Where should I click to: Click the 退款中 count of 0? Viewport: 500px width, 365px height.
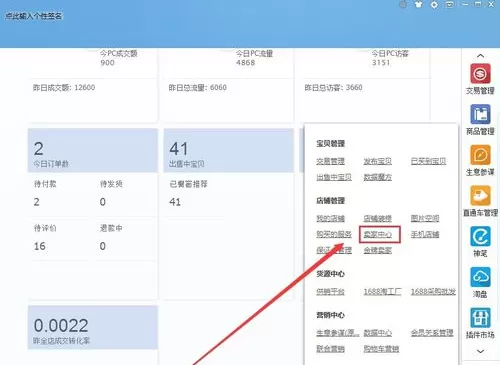click(103, 246)
